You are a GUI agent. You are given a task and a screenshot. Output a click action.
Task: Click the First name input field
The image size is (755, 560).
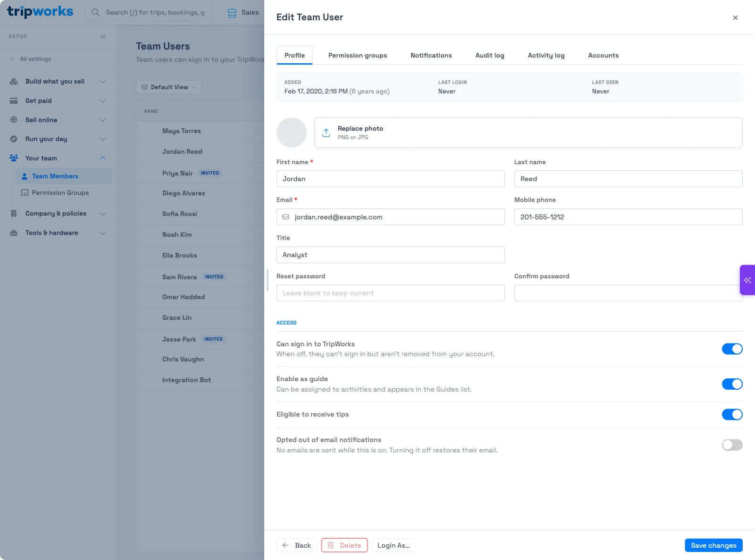(x=391, y=179)
